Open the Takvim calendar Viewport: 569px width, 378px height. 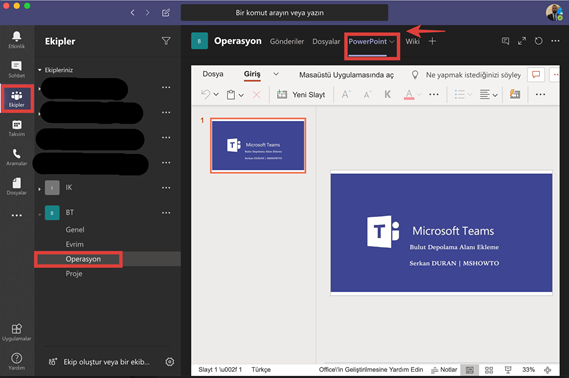coord(17,128)
